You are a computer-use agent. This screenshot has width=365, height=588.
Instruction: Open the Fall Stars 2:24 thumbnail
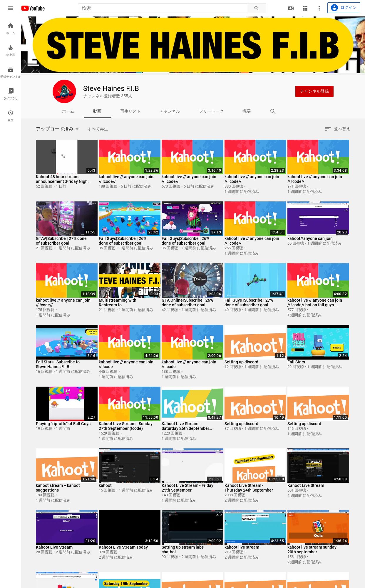tap(318, 342)
